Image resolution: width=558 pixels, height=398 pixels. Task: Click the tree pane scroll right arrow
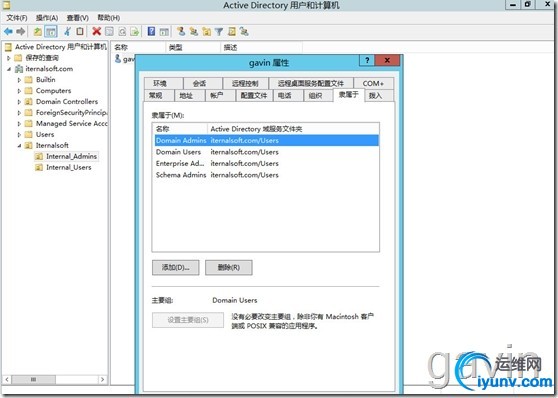click(x=102, y=379)
